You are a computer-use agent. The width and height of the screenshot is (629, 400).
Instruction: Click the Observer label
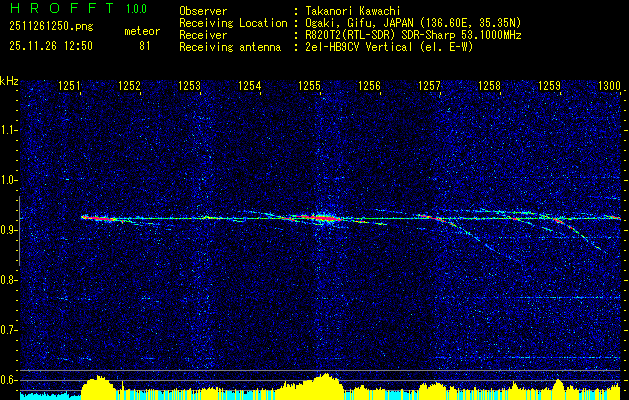pos(203,11)
